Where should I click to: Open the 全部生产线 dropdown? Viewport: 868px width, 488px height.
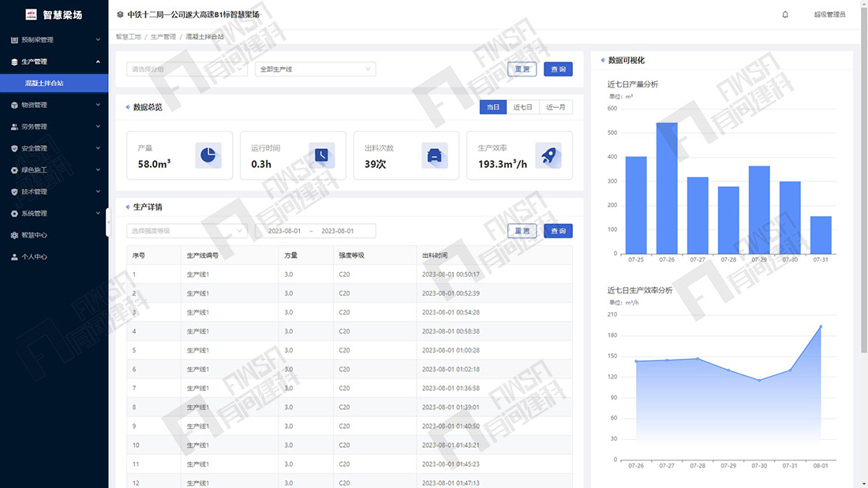coord(316,69)
